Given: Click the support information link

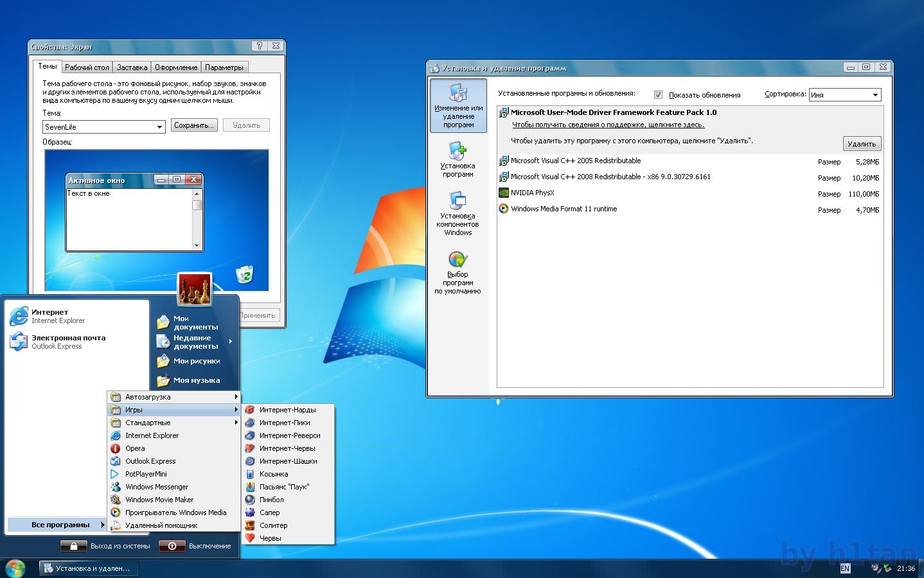Looking at the screenshot, I should [x=608, y=125].
